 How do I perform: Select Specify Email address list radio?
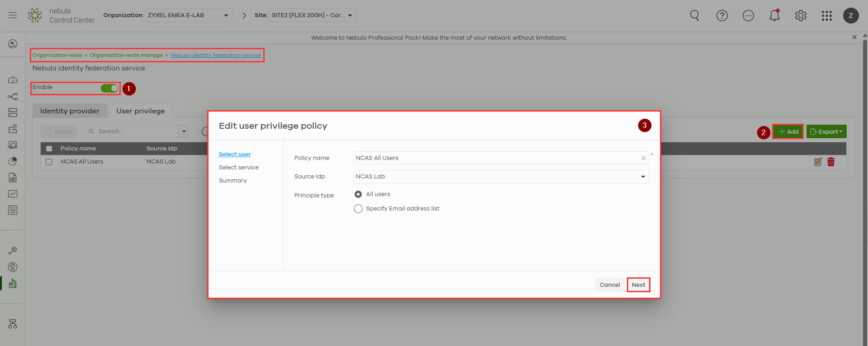pos(358,209)
